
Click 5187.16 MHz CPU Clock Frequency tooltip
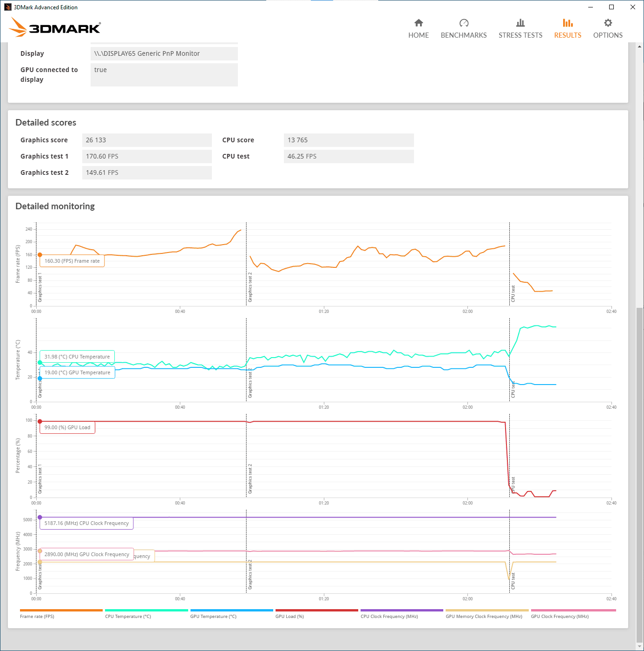pos(86,523)
